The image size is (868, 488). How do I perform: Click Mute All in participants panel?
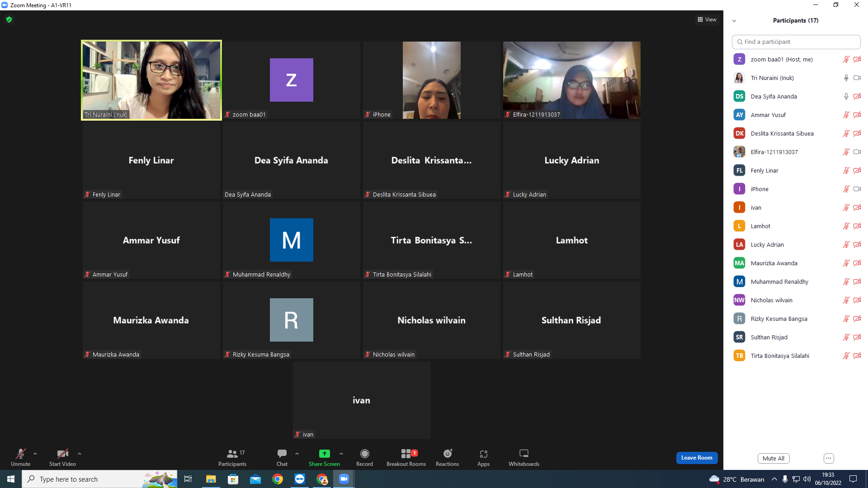tap(774, 458)
